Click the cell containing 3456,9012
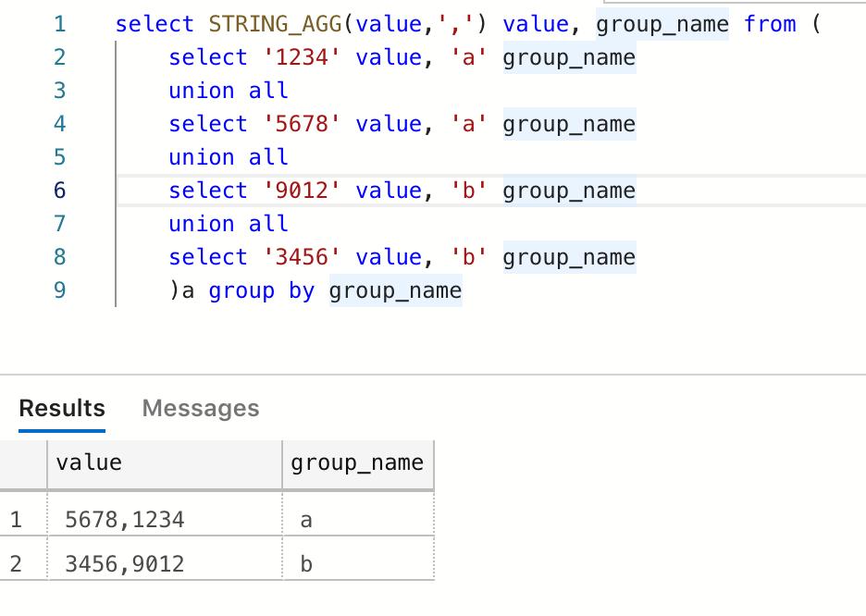Screen dimensions: 866x616 [x=165, y=563]
